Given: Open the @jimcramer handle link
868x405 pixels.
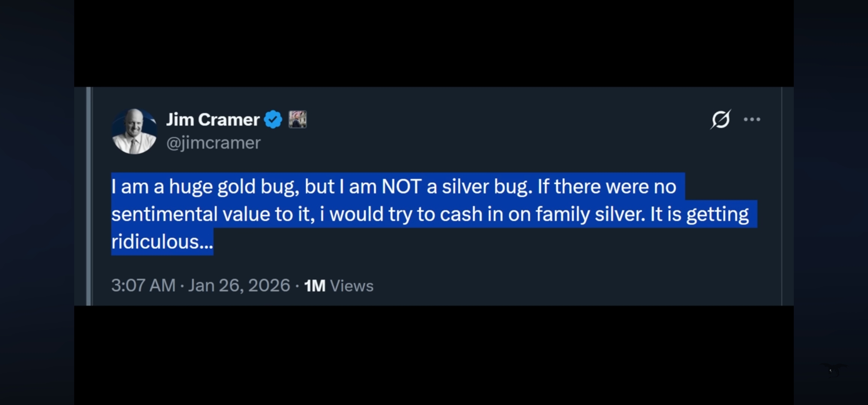Looking at the screenshot, I should click(213, 143).
